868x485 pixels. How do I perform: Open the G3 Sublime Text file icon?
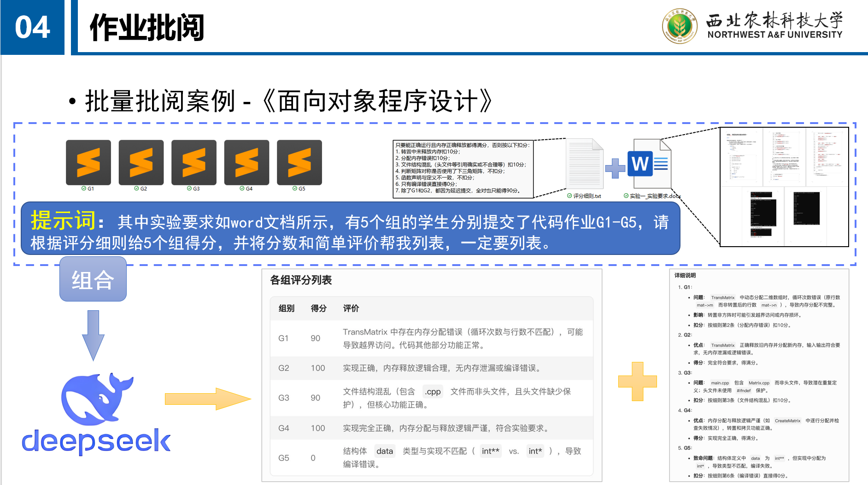(194, 162)
